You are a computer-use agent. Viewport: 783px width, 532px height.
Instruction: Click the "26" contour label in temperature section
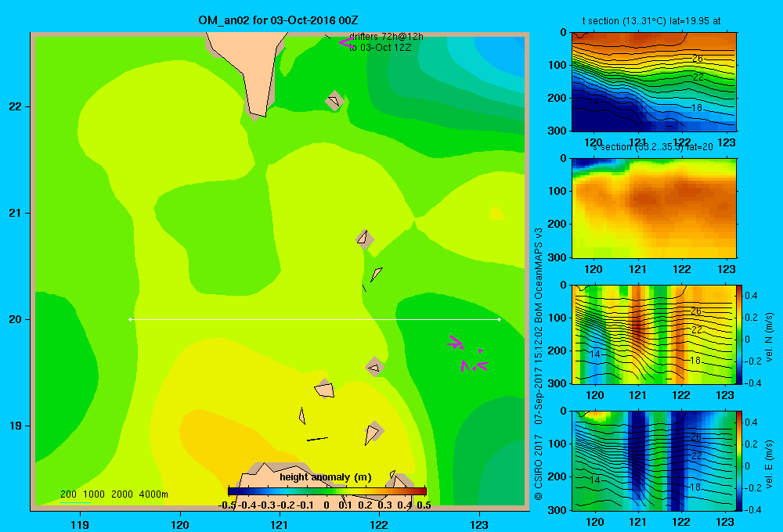tap(697, 59)
